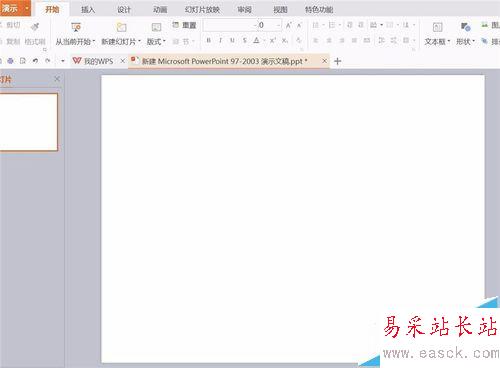The height and width of the screenshot is (368, 500).
Task: Click the purple printer icon in quick access bar
Action: click(10, 61)
